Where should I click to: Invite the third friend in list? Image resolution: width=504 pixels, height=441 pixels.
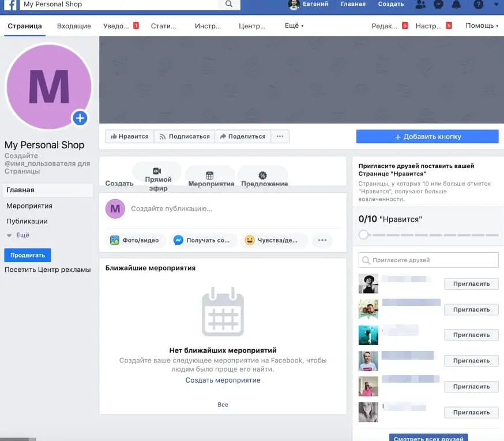471,335
